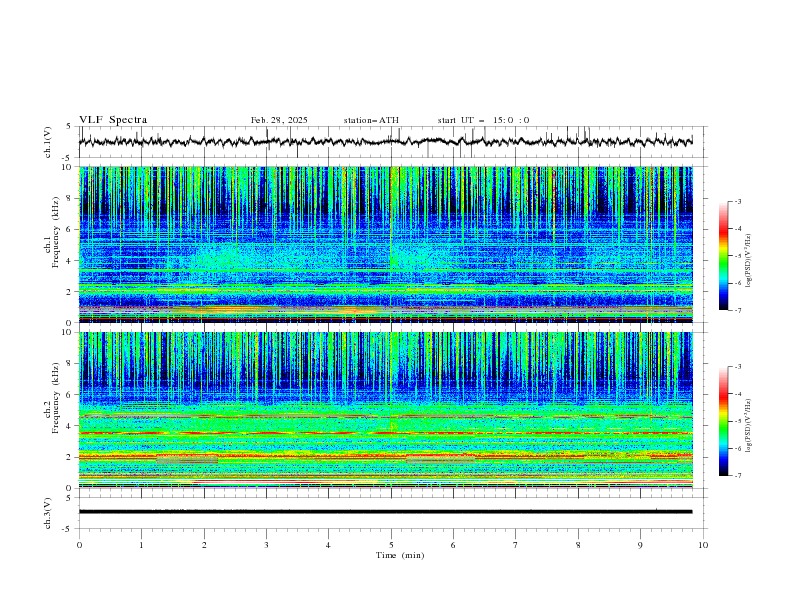The image size is (792, 612).
Task: Select the date text "Feb. 28, 2025"
Action: click(279, 120)
